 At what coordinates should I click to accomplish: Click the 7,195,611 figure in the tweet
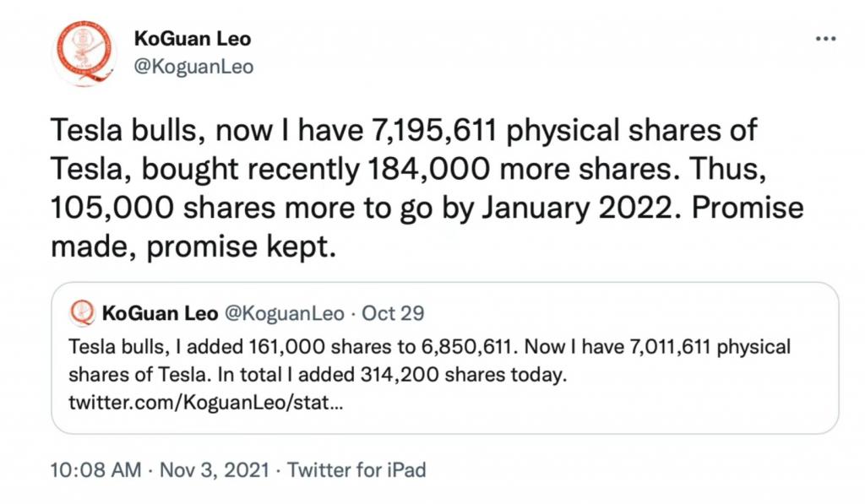434,131
